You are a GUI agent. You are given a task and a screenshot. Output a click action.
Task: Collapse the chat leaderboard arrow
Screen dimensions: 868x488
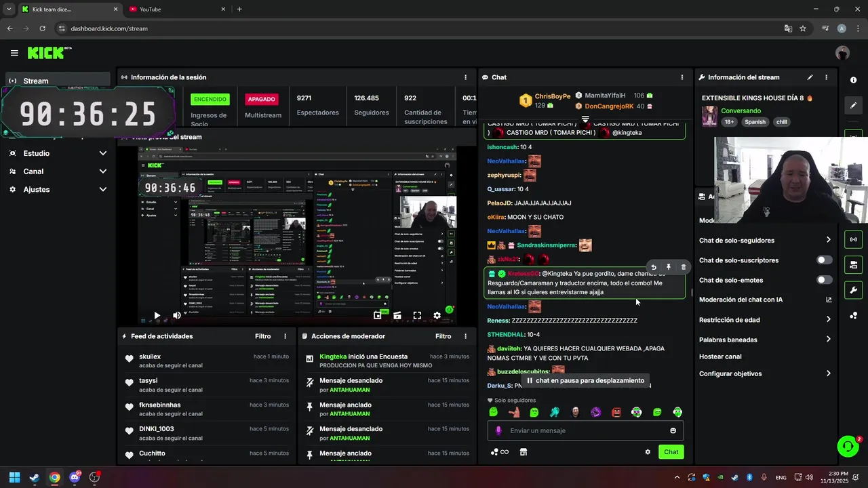point(585,119)
